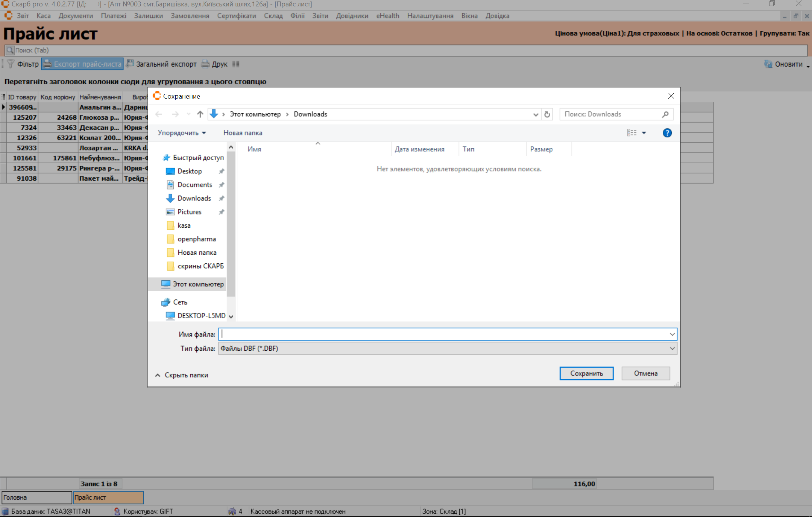
Task: Open the openpharma folder
Action: click(x=196, y=239)
